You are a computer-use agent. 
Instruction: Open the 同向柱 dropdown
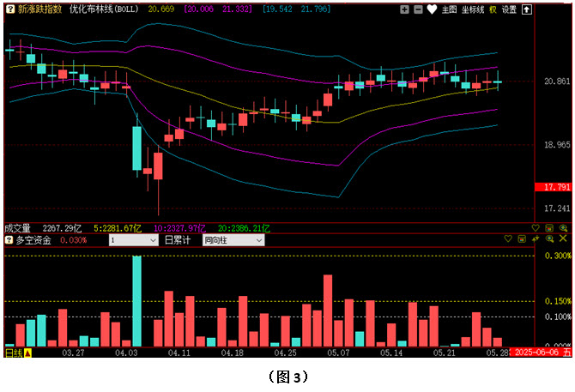click(233, 240)
